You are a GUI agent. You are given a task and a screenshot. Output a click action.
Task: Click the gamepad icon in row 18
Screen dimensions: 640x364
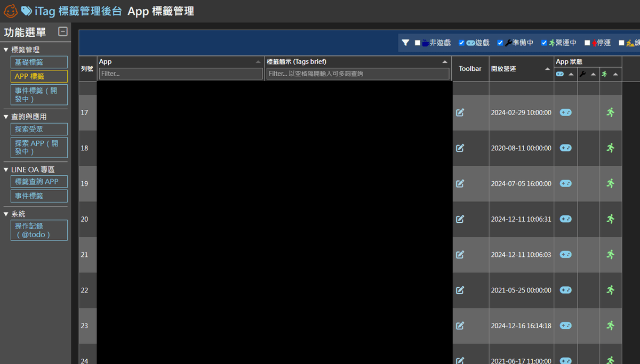(565, 148)
